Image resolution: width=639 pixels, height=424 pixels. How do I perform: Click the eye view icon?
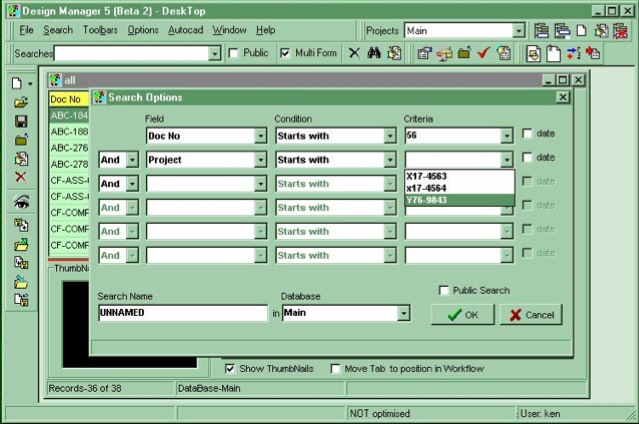click(21, 201)
